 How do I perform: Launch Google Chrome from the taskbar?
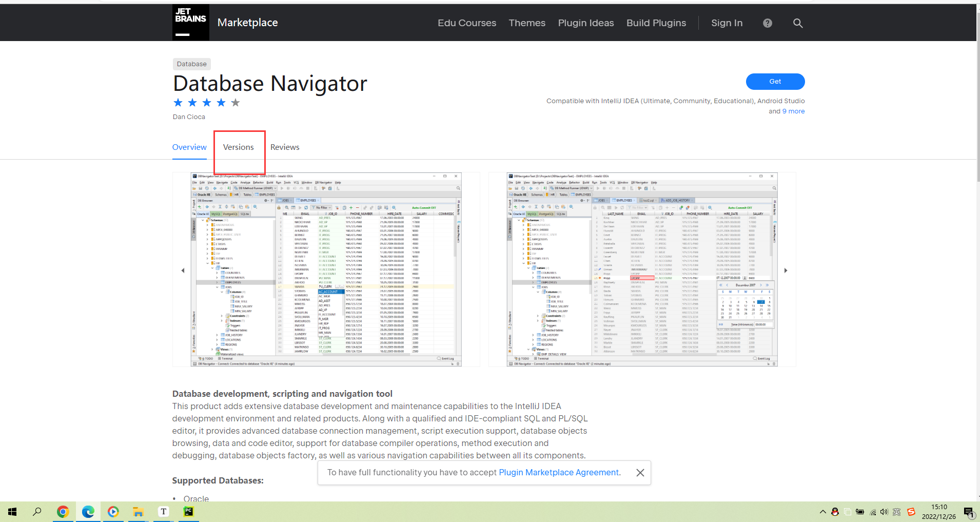(63, 512)
